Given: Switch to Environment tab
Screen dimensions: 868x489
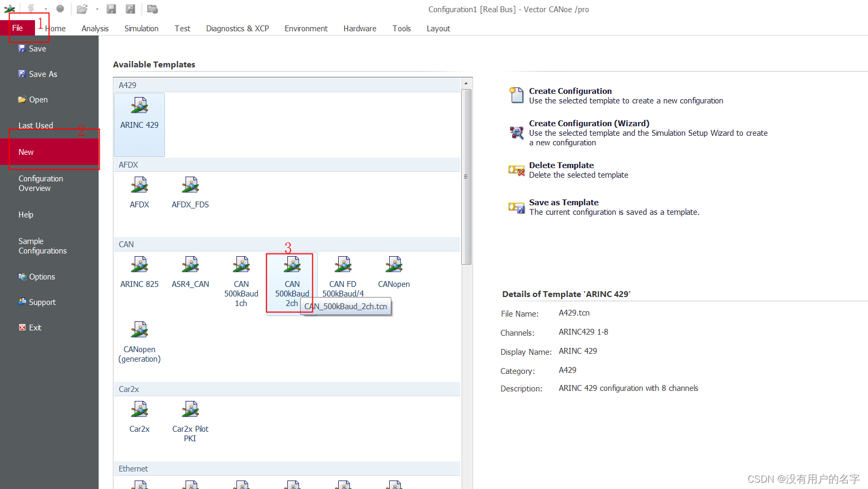Looking at the screenshot, I should (x=306, y=29).
